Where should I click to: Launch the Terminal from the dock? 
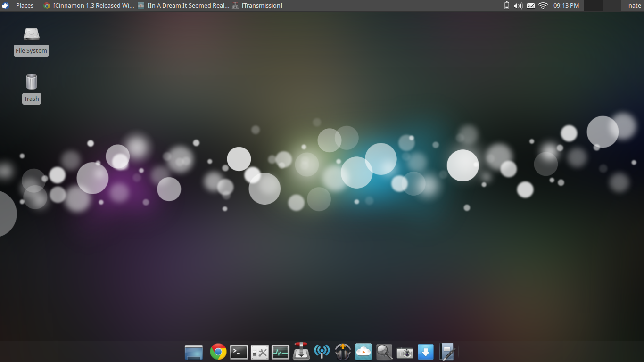coord(239,352)
